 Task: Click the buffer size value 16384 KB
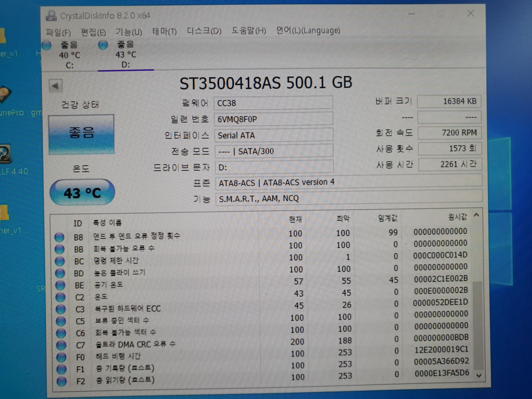pos(449,101)
